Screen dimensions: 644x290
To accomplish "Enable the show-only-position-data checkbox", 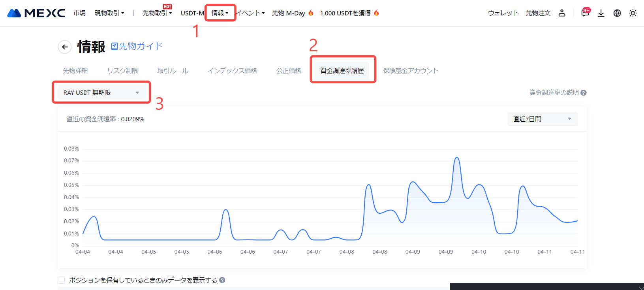I will (x=61, y=280).
